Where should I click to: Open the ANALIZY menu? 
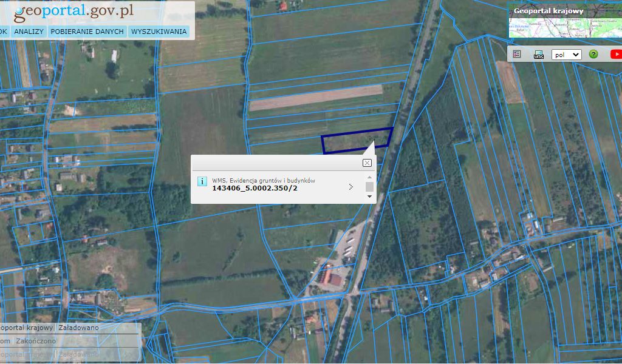coord(29,32)
